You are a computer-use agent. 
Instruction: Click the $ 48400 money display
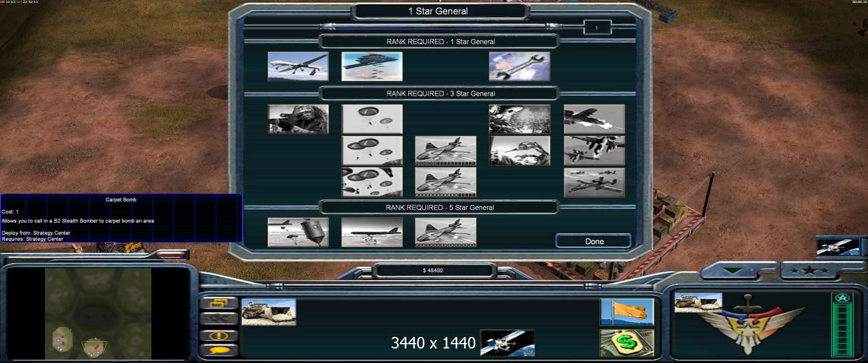point(434,270)
